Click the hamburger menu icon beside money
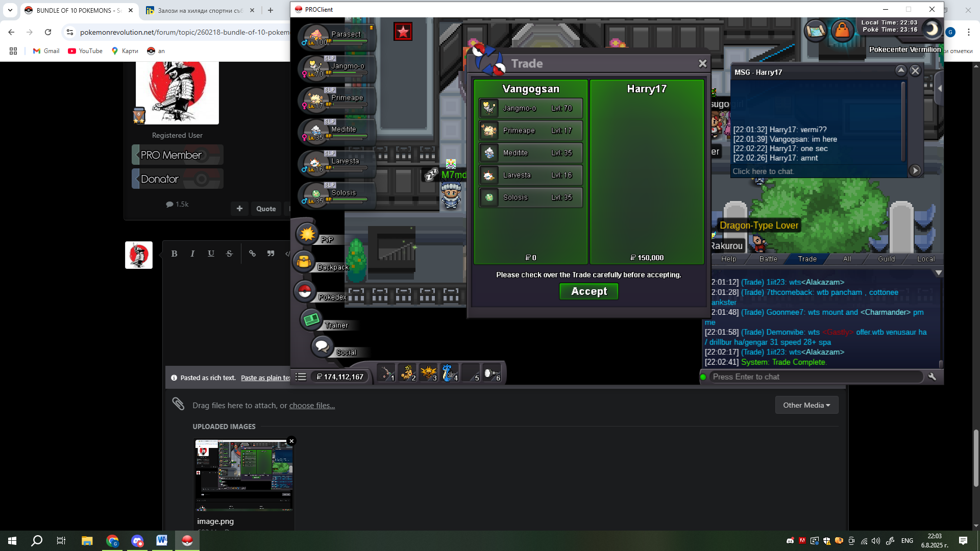980x551 pixels. pos(301,377)
